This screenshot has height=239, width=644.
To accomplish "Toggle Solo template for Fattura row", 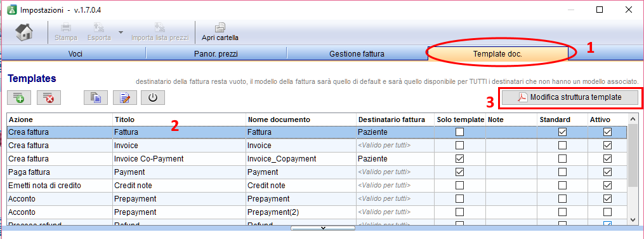I will coord(459,132).
